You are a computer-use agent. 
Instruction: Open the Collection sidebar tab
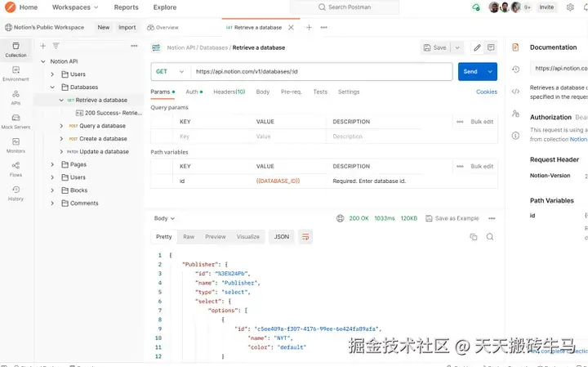[16, 50]
